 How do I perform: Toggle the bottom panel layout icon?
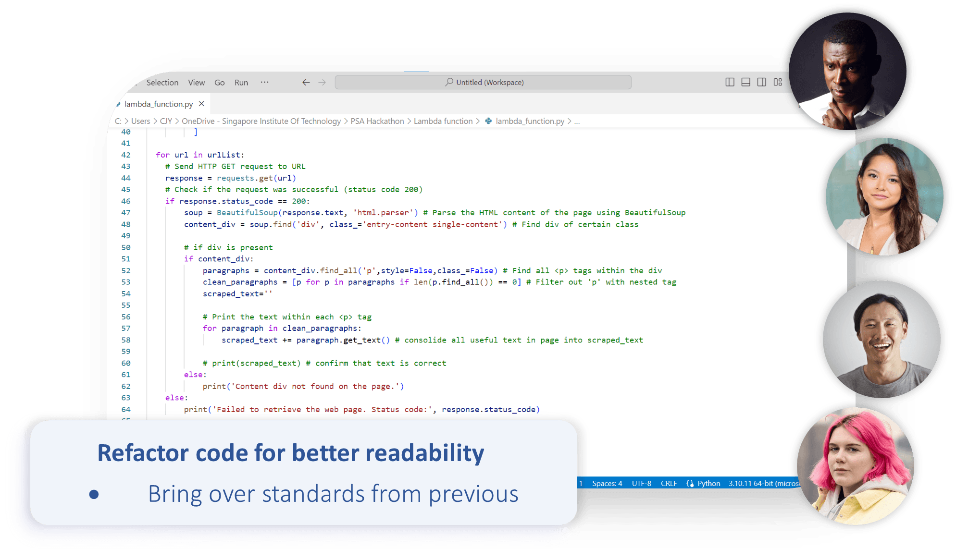click(745, 82)
